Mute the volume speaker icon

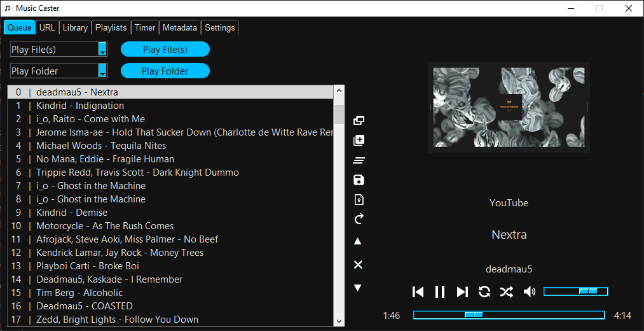tap(530, 292)
